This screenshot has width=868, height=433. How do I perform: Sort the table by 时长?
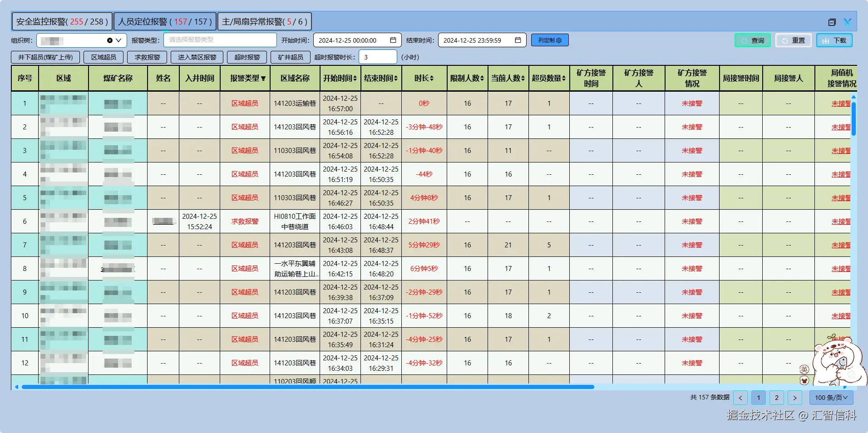432,79
